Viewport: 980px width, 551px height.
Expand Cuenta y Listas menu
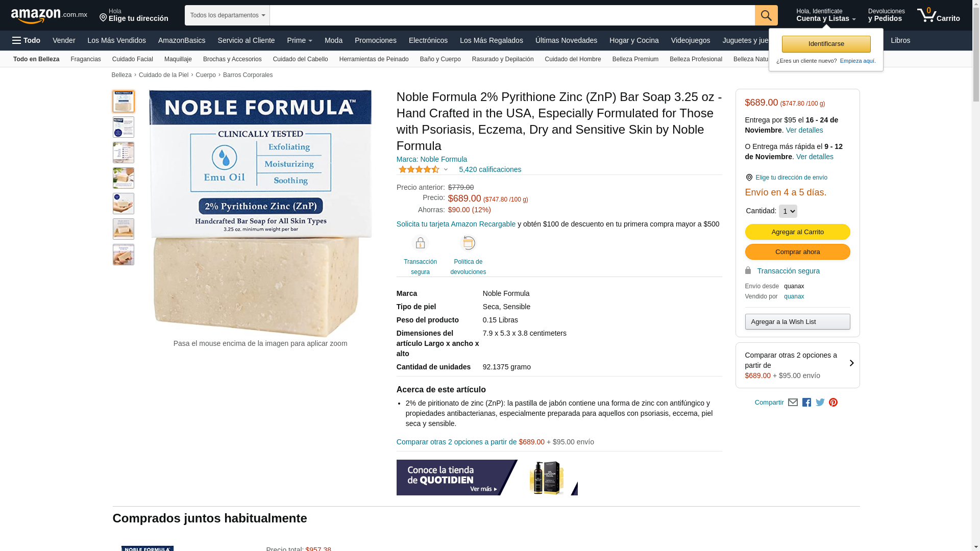tap(826, 15)
